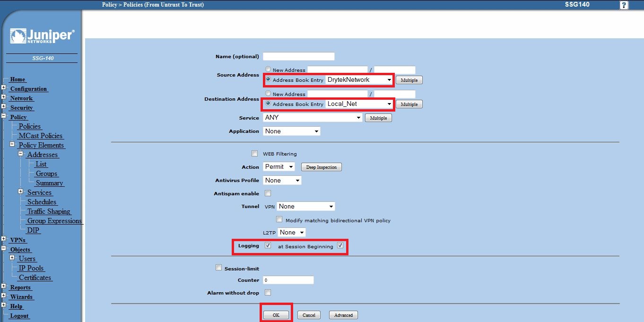Viewport: 644px width, 322px height.
Task: Click the Juniper Networks logo
Action: 42,36
